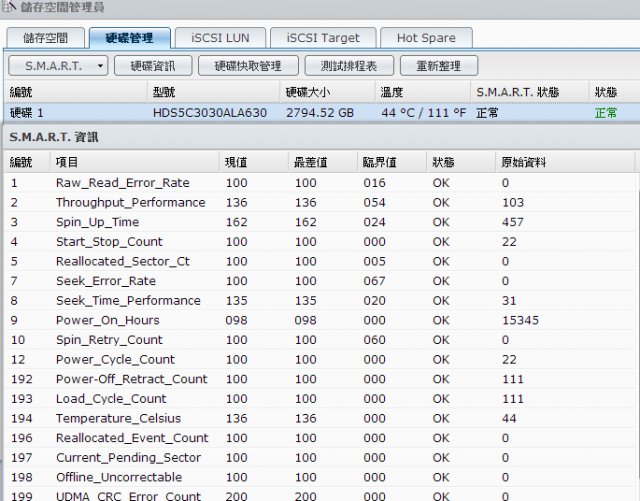The height and width of the screenshot is (501, 640).
Task: Sort by the 硬碟大小 column header
Action: (327, 92)
